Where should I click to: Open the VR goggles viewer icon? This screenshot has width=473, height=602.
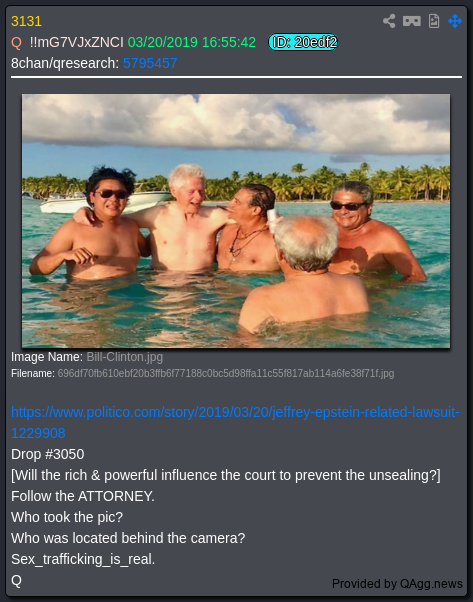(412, 21)
